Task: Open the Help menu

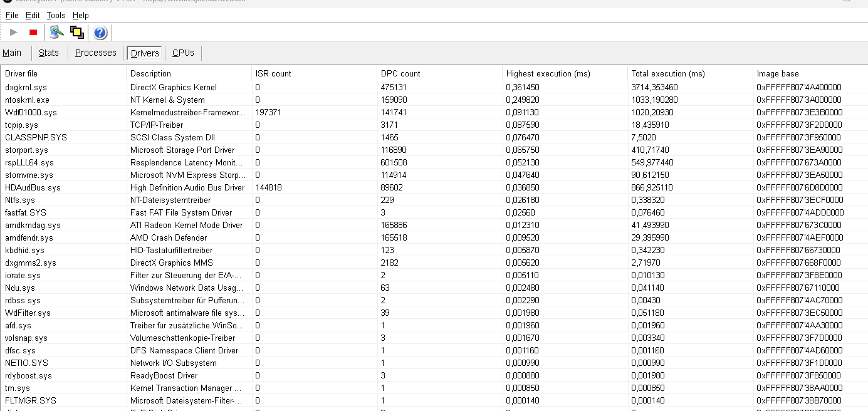Action: 81,15
